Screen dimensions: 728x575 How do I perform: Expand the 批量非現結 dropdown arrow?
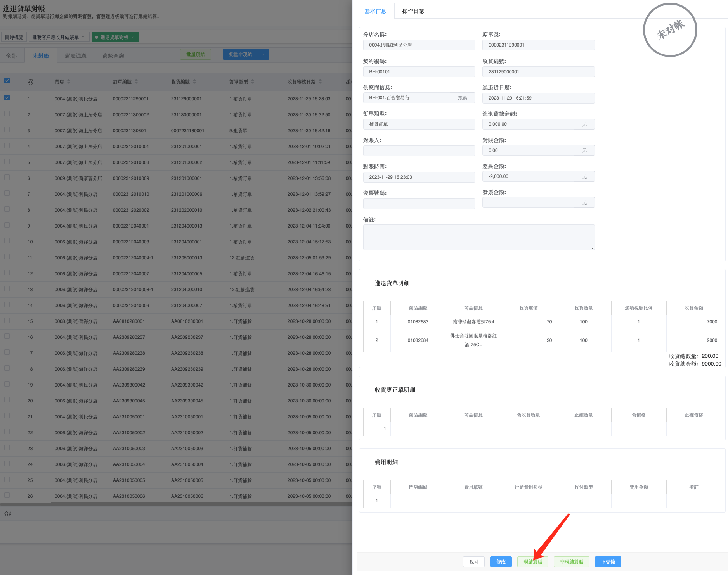(263, 54)
